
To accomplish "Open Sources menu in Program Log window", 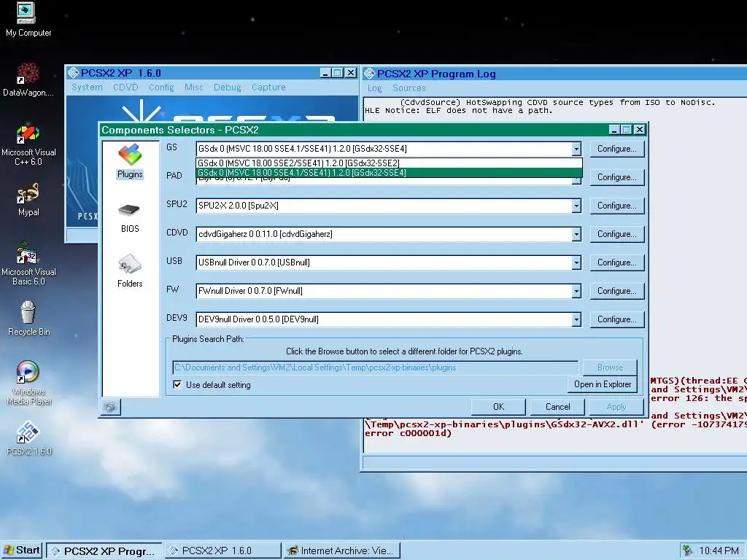I will pyautogui.click(x=409, y=88).
